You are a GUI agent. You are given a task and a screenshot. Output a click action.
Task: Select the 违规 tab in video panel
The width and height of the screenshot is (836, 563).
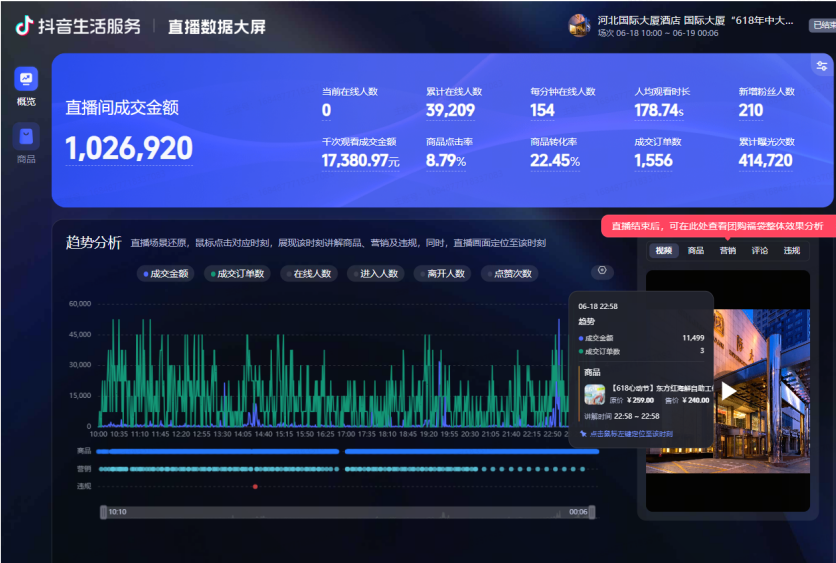[791, 251]
